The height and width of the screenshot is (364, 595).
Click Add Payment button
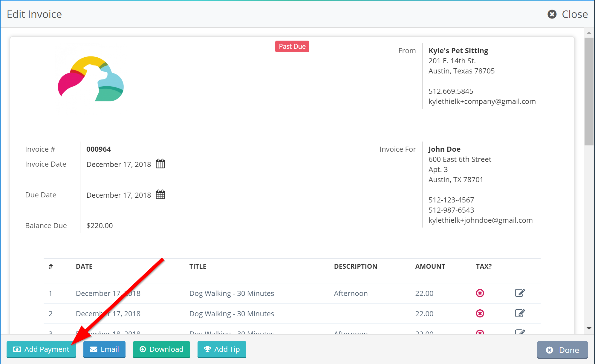coord(42,349)
